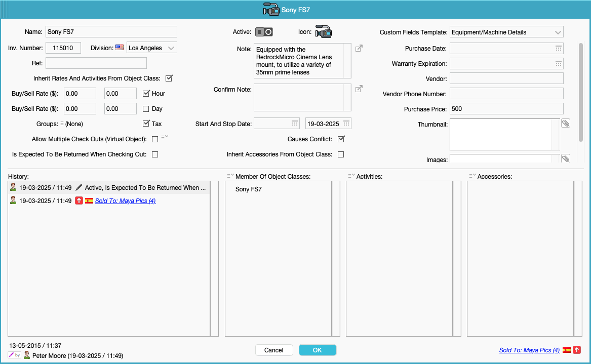The height and width of the screenshot is (364, 591).
Task: Click red up-arrow icon in History Sold row
Action: [x=79, y=200]
